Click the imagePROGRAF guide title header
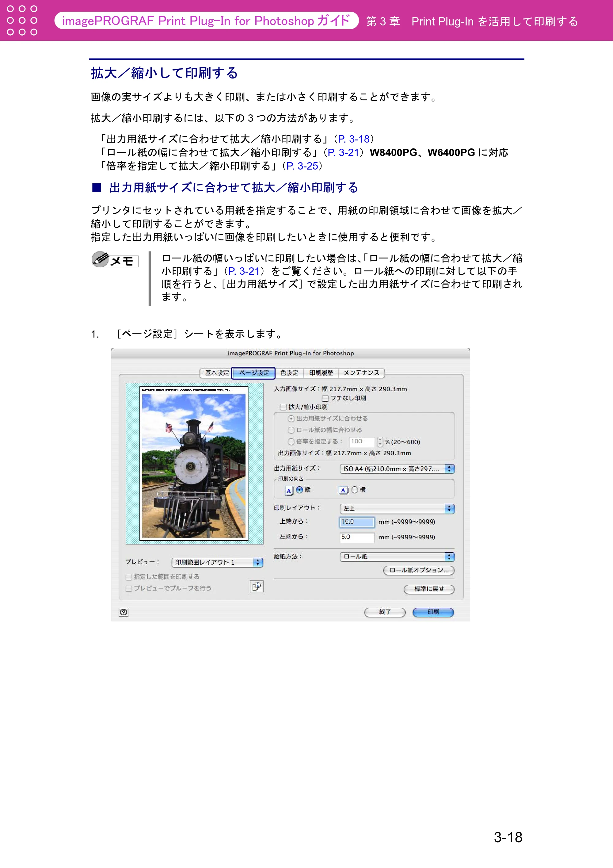The image size is (613, 868). [x=206, y=21]
